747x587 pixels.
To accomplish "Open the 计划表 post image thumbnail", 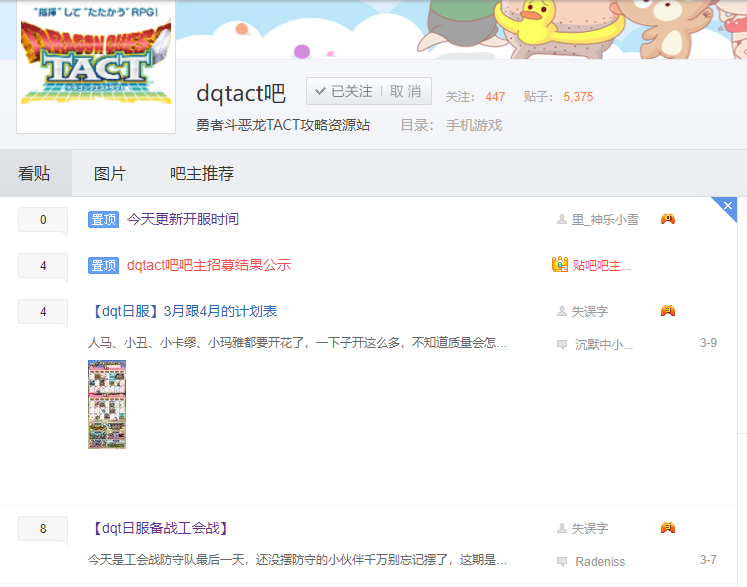I will (107, 404).
